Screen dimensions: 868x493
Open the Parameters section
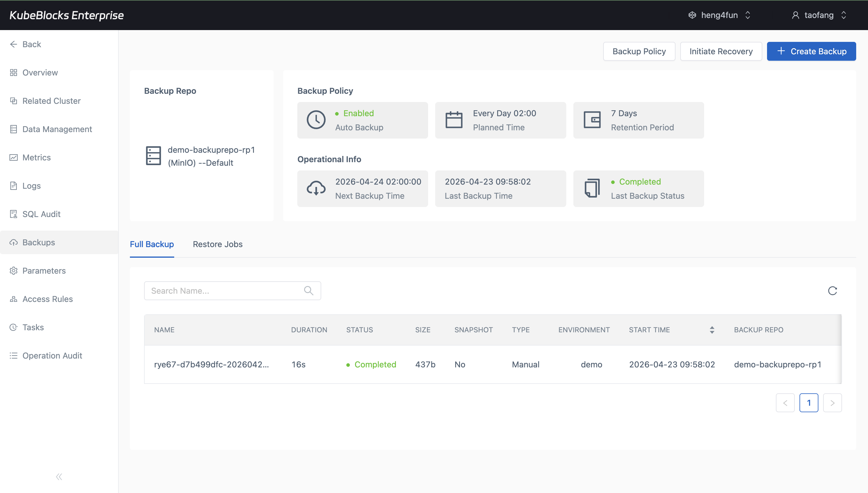[x=44, y=271]
